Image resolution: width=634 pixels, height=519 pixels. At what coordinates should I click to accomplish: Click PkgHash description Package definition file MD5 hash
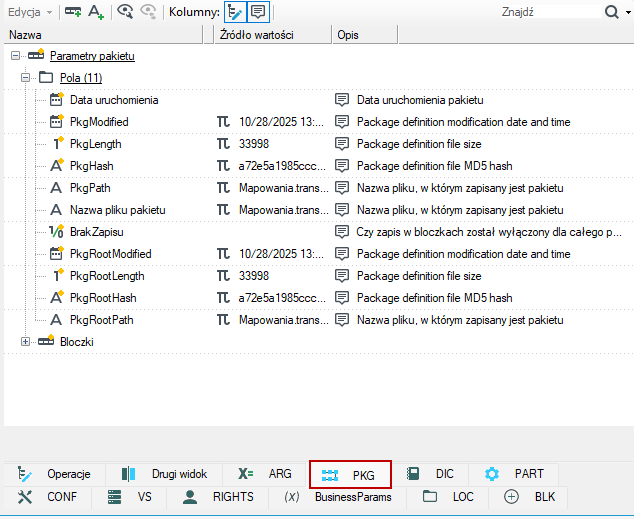(x=435, y=166)
